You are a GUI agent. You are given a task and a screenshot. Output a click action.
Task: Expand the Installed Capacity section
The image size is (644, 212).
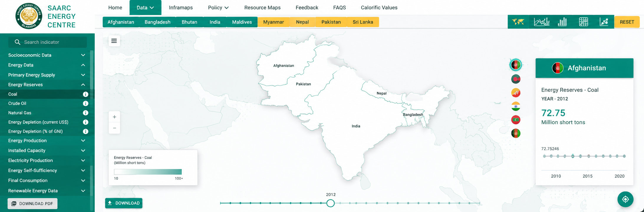click(x=47, y=150)
